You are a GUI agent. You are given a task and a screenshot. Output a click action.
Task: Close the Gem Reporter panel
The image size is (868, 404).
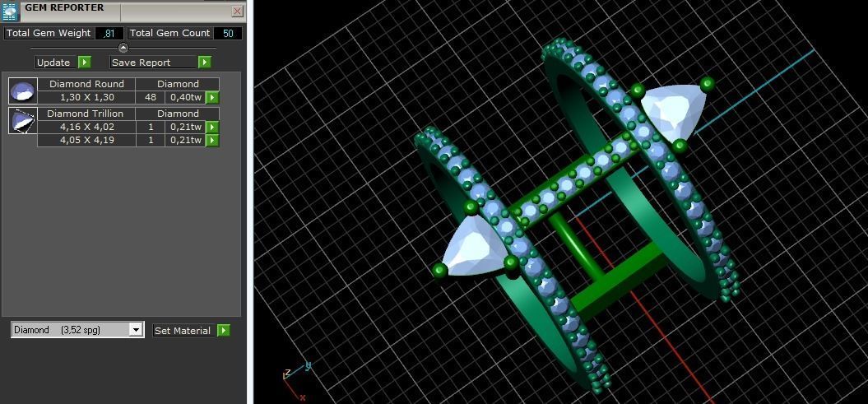click(237, 11)
